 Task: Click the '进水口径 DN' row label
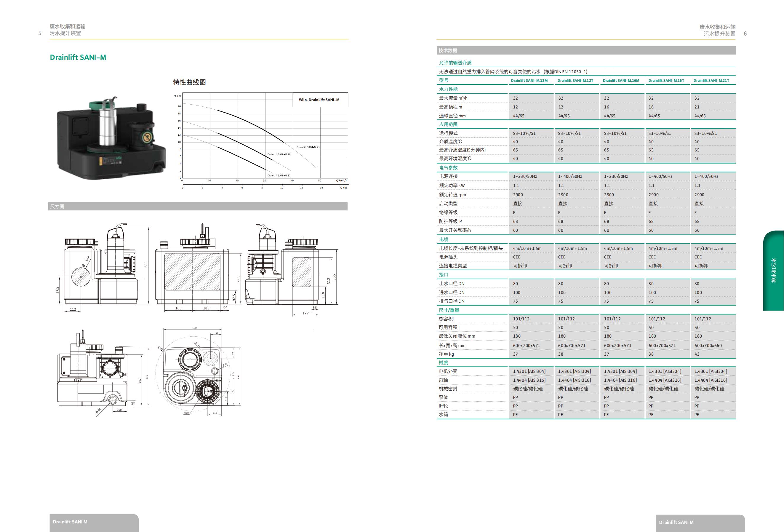[452, 293]
